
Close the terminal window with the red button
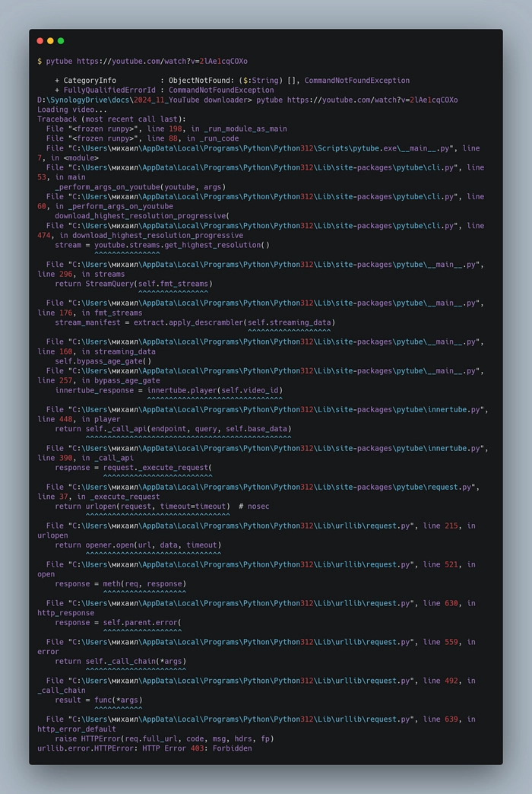[x=40, y=41]
